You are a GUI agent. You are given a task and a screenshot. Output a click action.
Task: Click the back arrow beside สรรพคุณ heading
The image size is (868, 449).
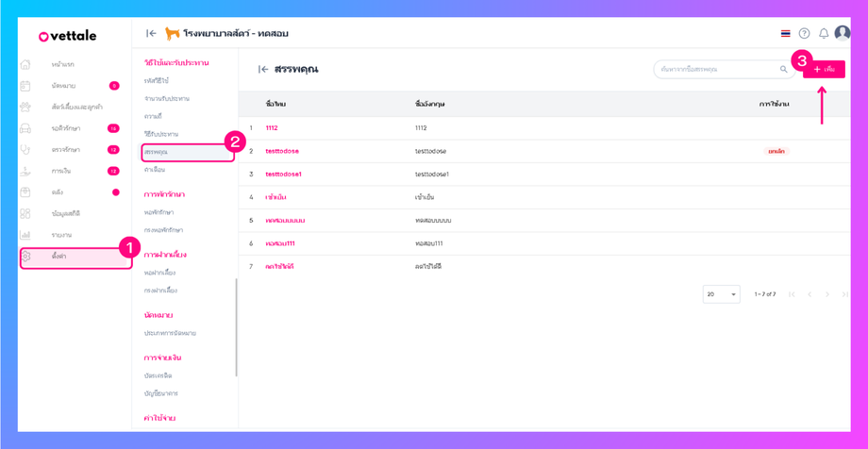coord(263,70)
